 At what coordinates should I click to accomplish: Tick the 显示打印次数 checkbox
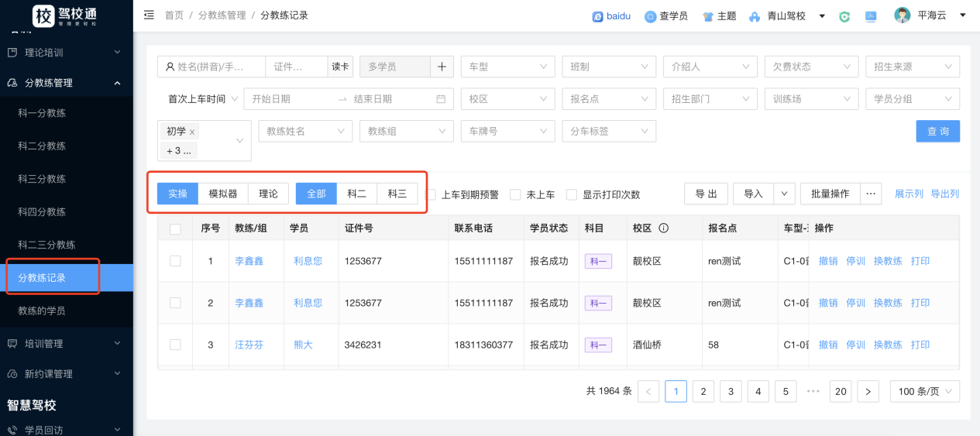click(572, 194)
